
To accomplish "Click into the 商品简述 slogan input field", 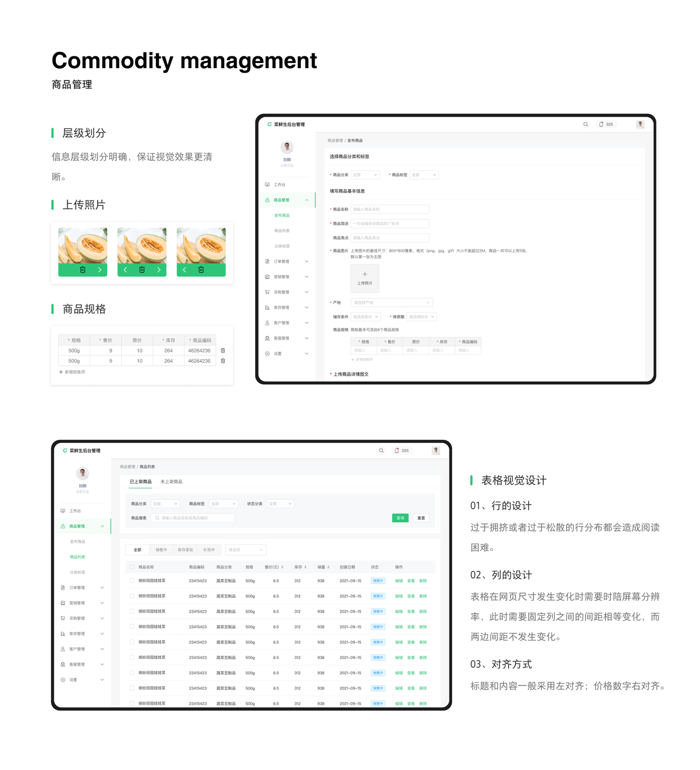I will tap(390, 223).
